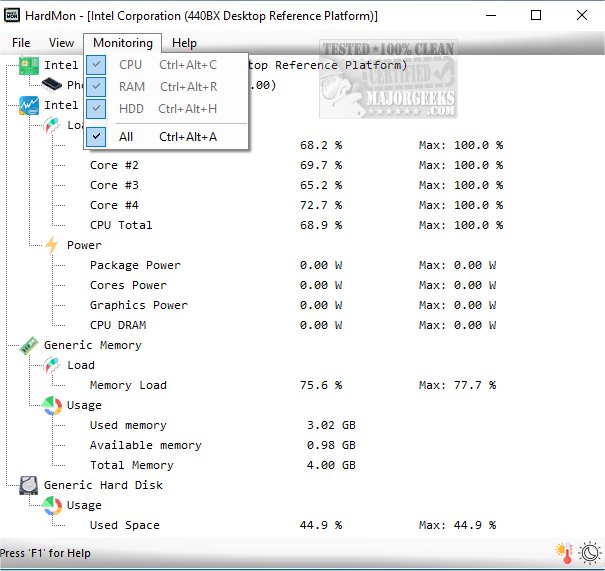
Task: Select the Intel CPU graph icon
Action: (29, 105)
